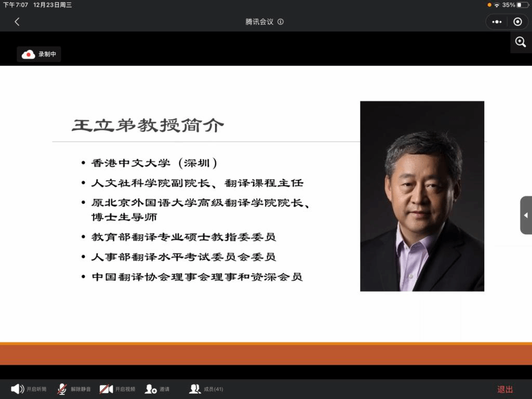Select bullet 教育部翻译专业硕士教指委委员
This screenshot has width=532, height=399.
(183, 237)
